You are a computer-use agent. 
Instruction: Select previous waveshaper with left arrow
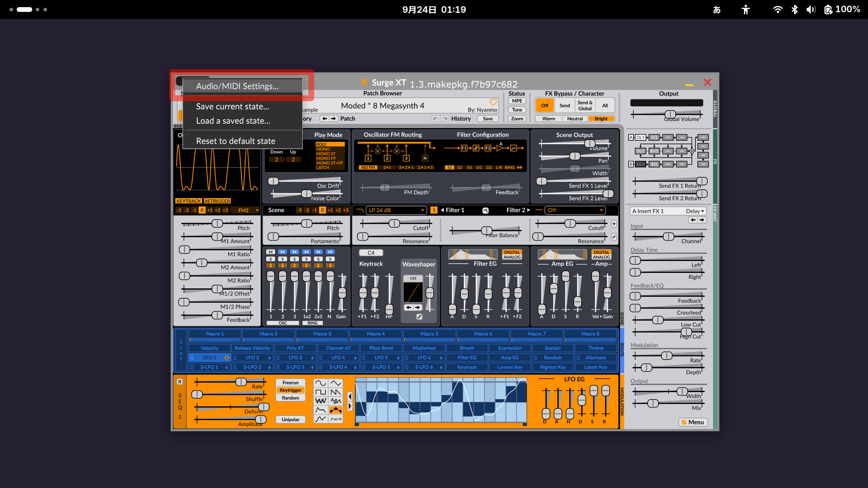pyautogui.click(x=409, y=307)
